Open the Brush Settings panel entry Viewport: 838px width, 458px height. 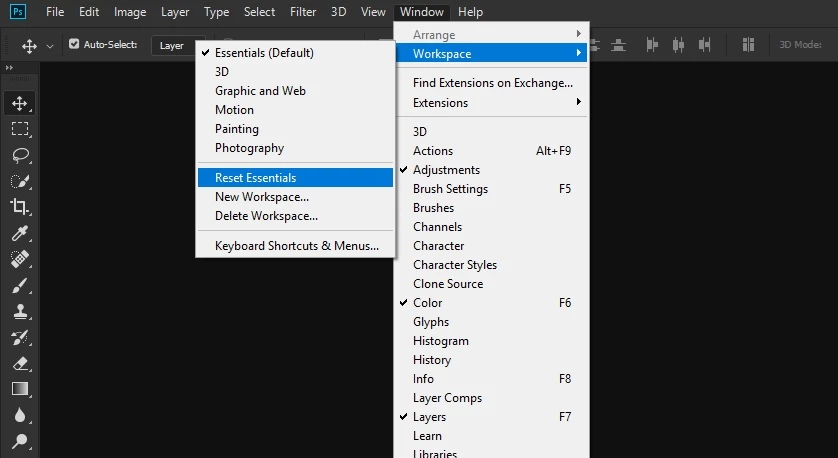pyautogui.click(x=491, y=189)
